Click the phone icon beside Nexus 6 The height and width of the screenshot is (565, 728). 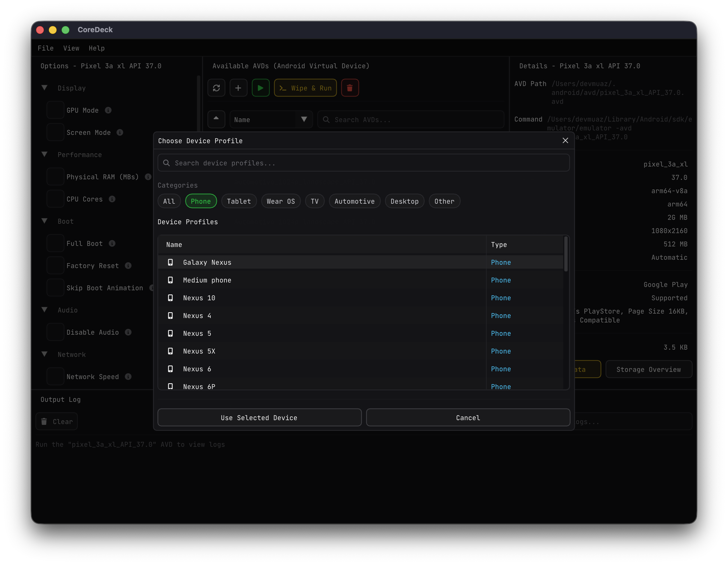[170, 369]
